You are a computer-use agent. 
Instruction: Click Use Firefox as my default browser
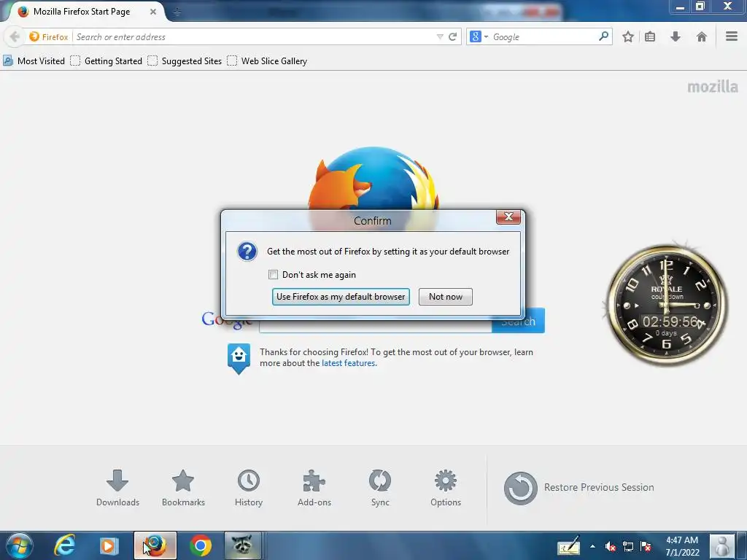341,297
